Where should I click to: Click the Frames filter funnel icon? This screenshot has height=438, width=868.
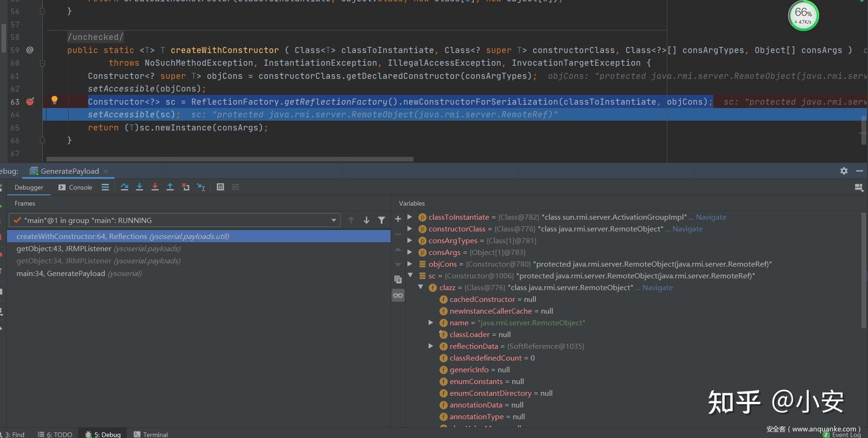382,220
